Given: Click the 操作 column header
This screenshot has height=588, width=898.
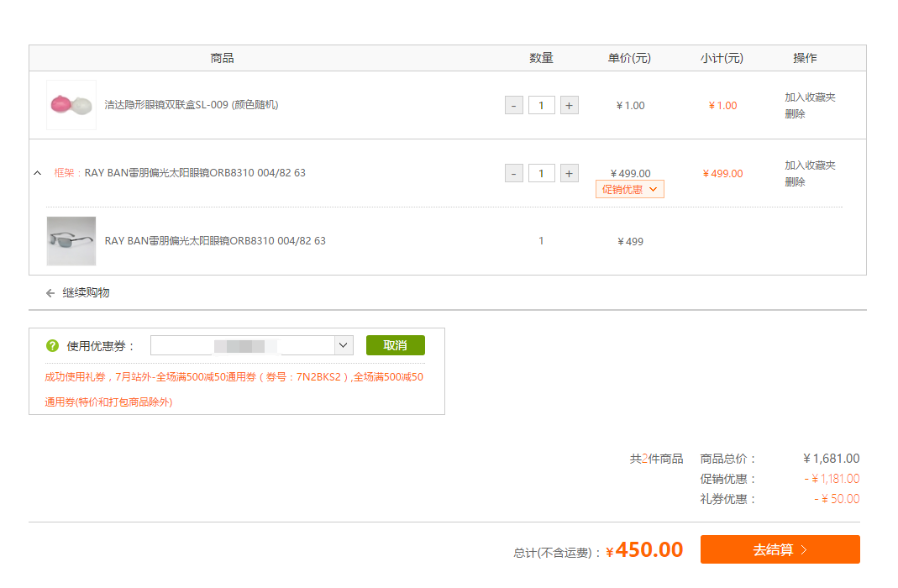Looking at the screenshot, I should pos(805,58).
